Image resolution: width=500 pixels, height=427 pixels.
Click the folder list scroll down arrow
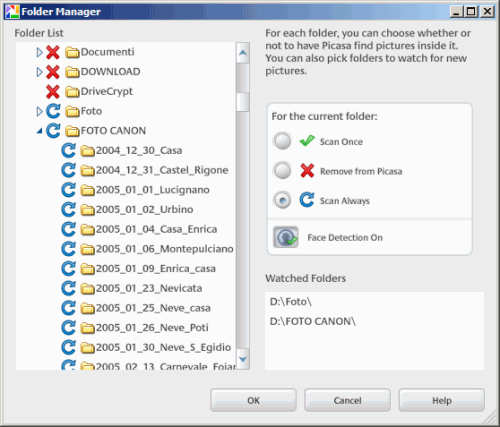coord(243,359)
